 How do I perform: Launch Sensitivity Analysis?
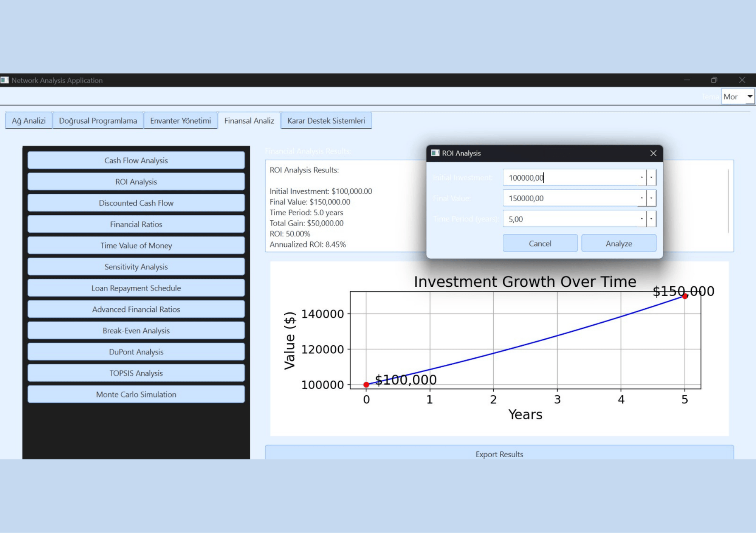tap(136, 267)
